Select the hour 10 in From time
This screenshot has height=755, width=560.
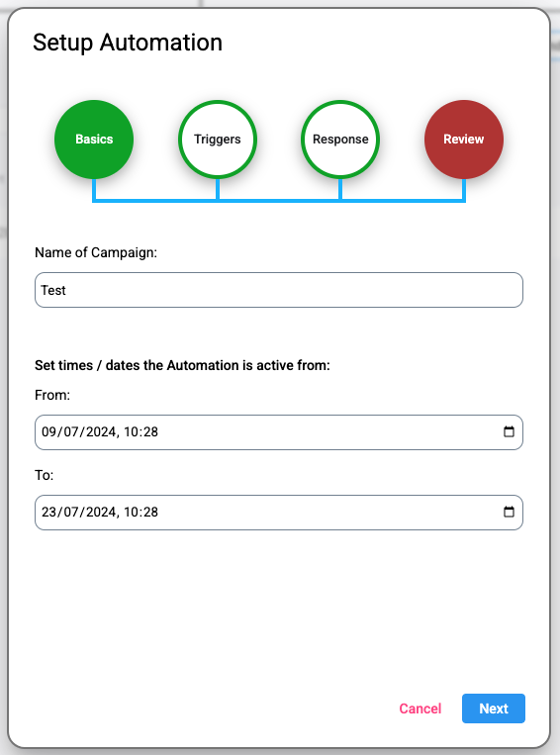pos(131,431)
